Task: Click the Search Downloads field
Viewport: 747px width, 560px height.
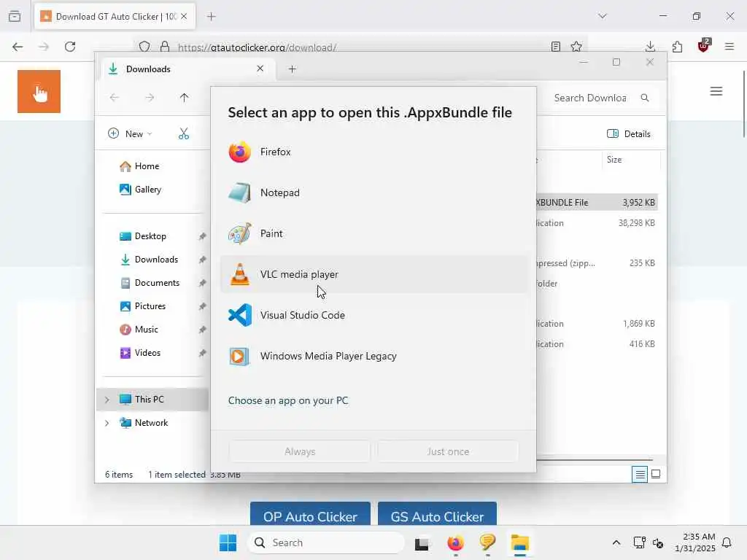Action: pyautogui.click(x=591, y=98)
